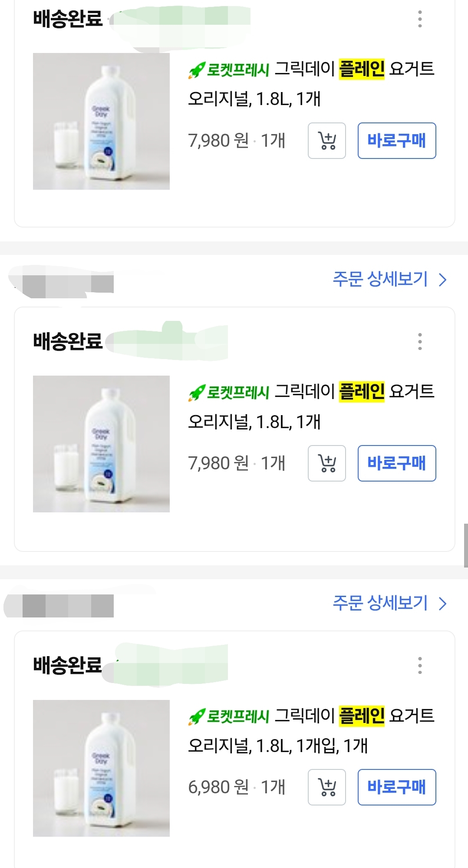The width and height of the screenshot is (468, 868).
Task: Open 그릭데이 플레인 요거트 1개입 product title
Action: [x=311, y=731]
